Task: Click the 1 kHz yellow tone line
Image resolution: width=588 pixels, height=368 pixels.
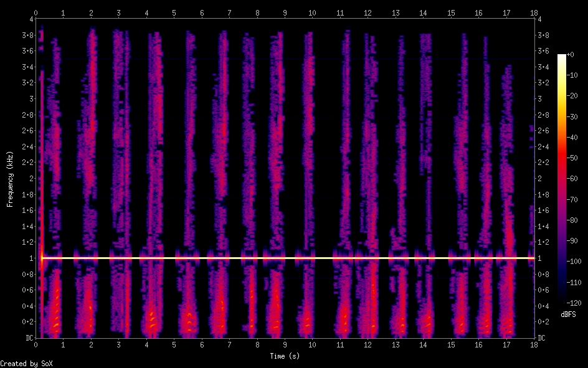Action: [x=287, y=258]
